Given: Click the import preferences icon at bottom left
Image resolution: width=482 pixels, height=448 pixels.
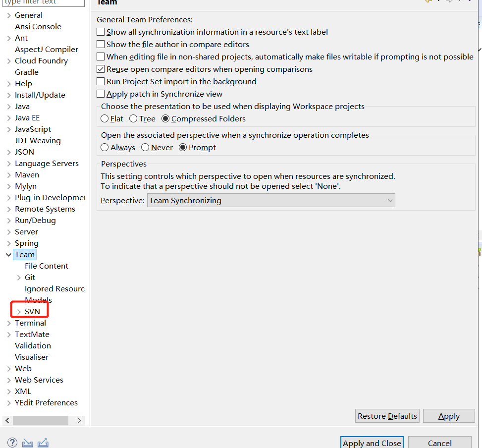Looking at the screenshot, I should pos(27,442).
